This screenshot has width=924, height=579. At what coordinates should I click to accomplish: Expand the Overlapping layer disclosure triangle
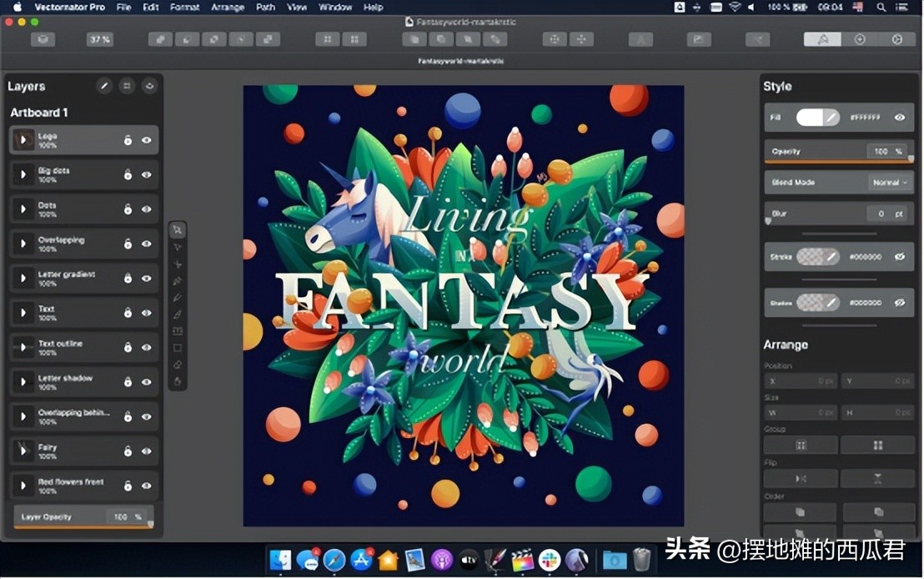[x=23, y=244]
